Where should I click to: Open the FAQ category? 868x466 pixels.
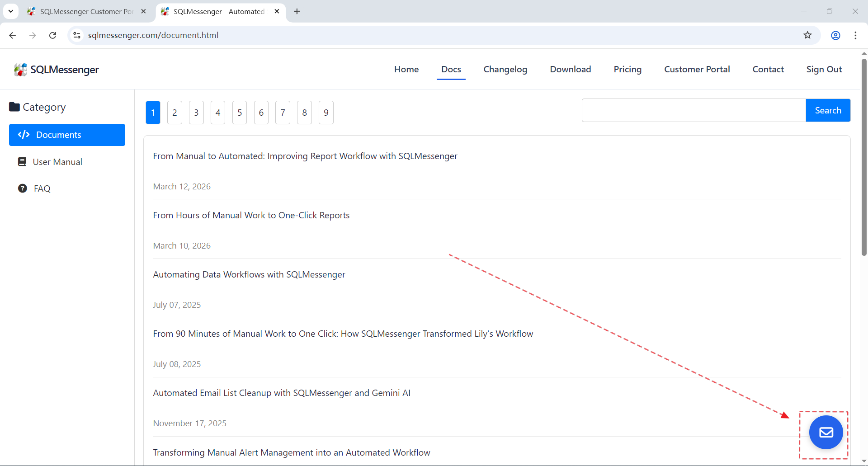click(x=42, y=188)
